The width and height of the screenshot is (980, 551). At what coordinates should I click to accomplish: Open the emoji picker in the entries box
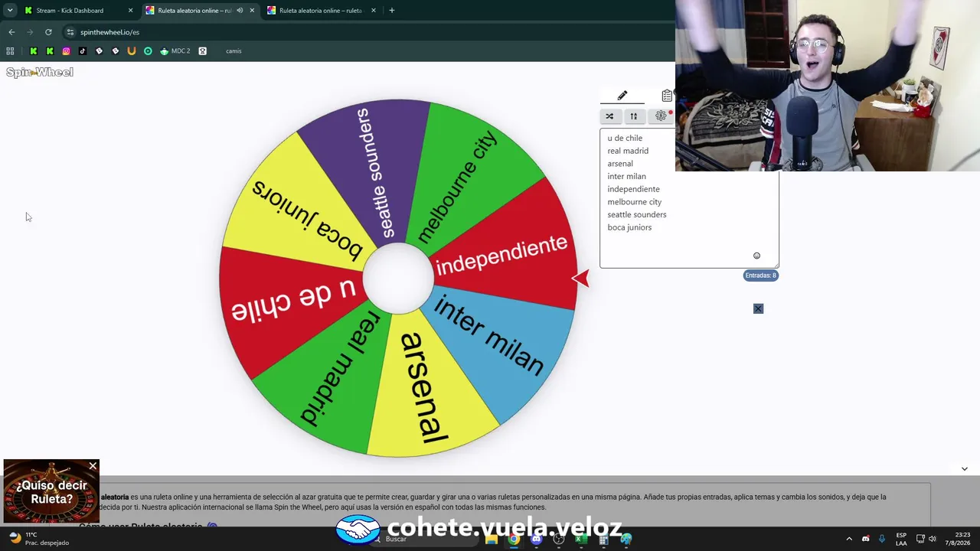pos(756,256)
